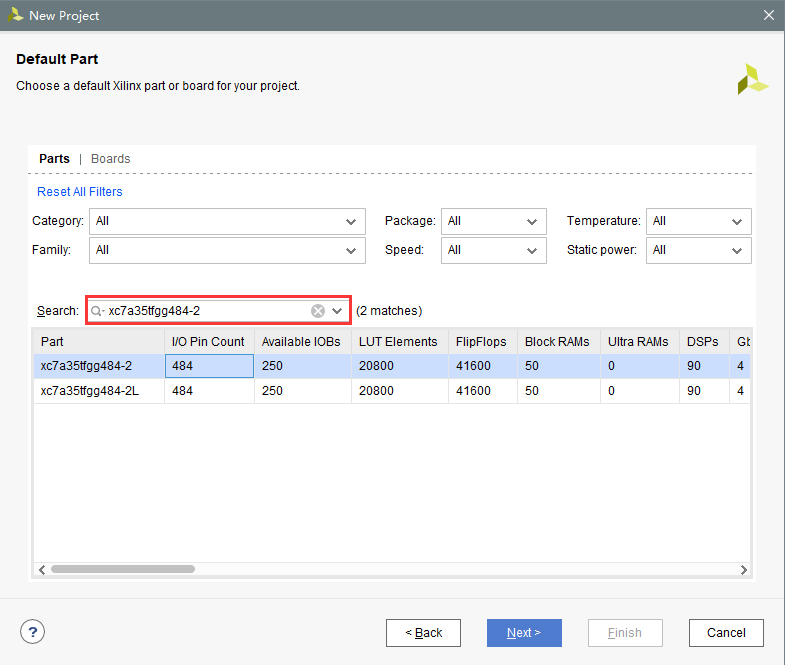The width and height of the screenshot is (785, 665).
Task: Cancel the new project wizard
Action: 726,633
